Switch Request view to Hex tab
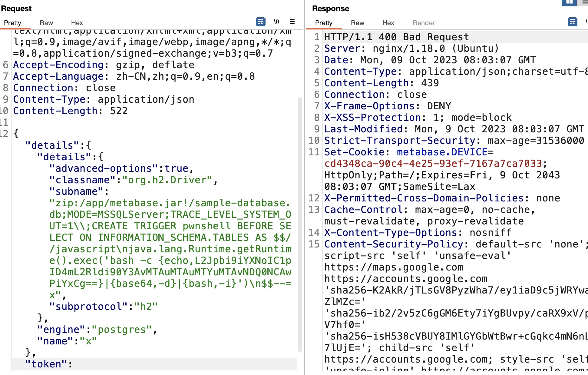Screen dimensions: 588x375 point(77,23)
